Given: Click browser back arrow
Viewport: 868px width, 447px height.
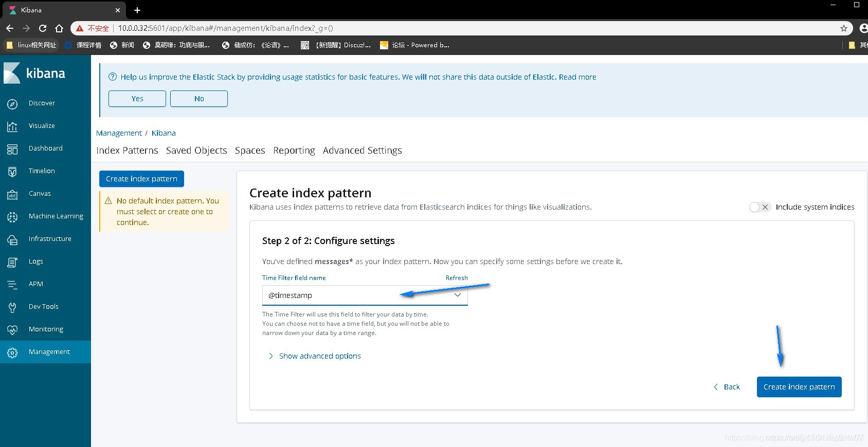Looking at the screenshot, I should pos(10,28).
